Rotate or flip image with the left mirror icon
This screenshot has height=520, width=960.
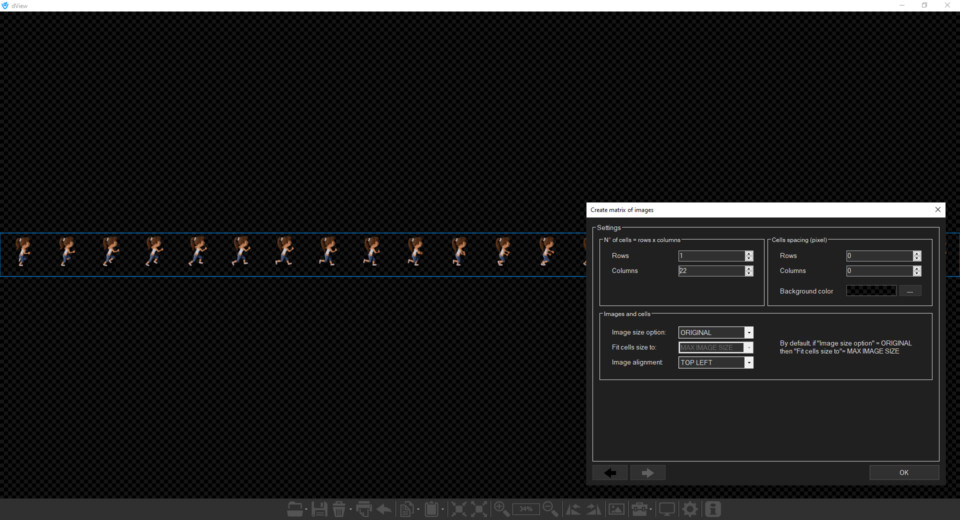573,509
